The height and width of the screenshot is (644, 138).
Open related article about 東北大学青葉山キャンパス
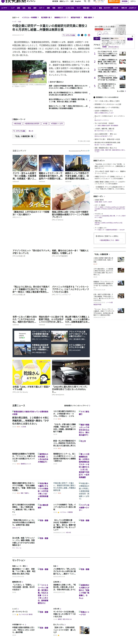(x=69, y=100)
